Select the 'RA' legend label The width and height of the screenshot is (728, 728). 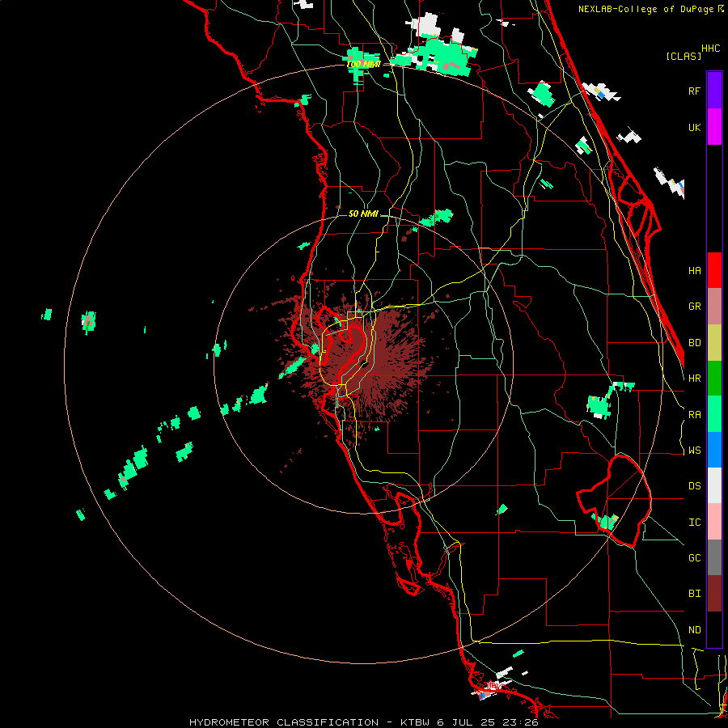(694, 415)
